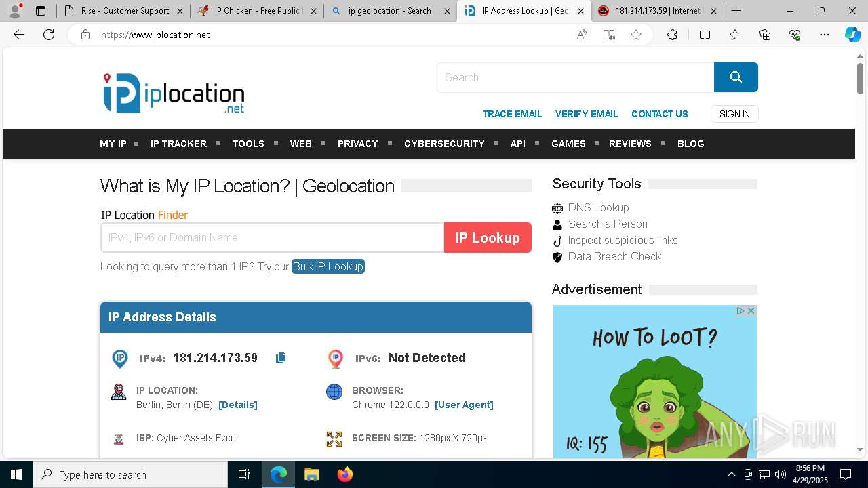Image resolution: width=868 pixels, height=488 pixels.
Task: Click the iplocation.net logo
Action: tap(174, 94)
